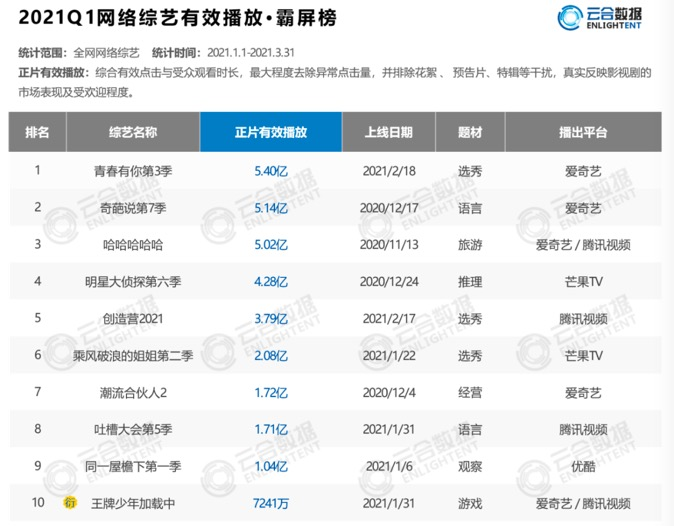Screen dimensions: 674x526
Task: Click the genre 游戏 cell
Action: tap(470, 503)
